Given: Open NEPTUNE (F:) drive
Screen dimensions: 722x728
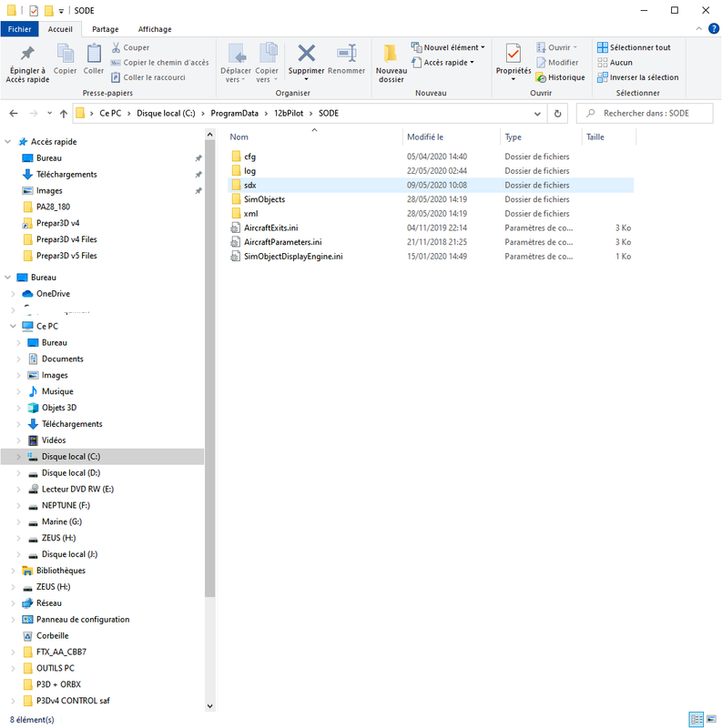Looking at the screenshot, I should (66, 505).
